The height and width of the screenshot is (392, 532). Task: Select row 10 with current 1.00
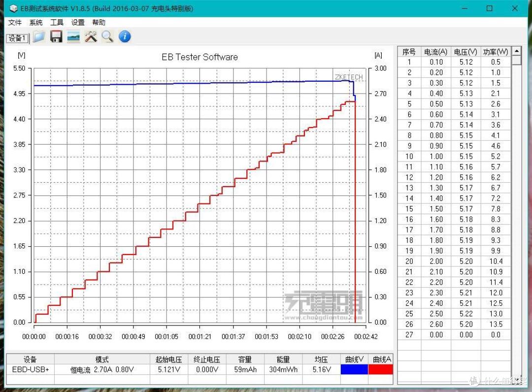pyautogui.click(x=454, y=156)
